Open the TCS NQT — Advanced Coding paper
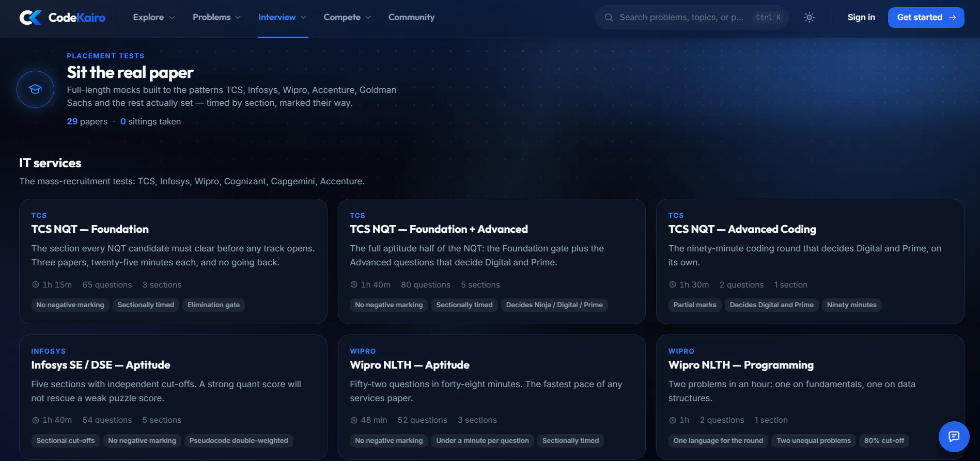This screenshot has height=461, width=980. 810,261
